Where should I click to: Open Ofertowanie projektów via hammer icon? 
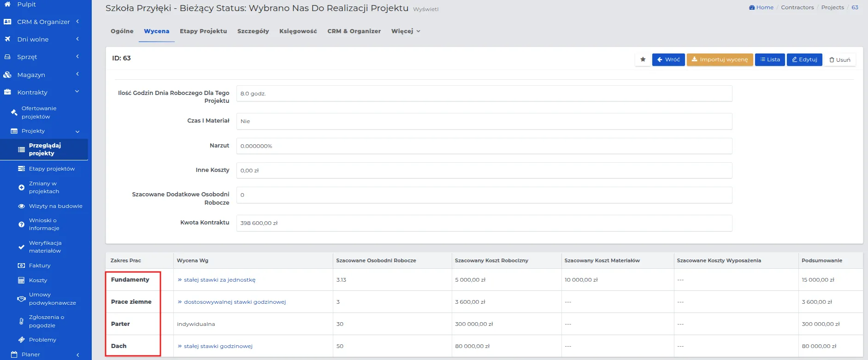coord(14,112)
